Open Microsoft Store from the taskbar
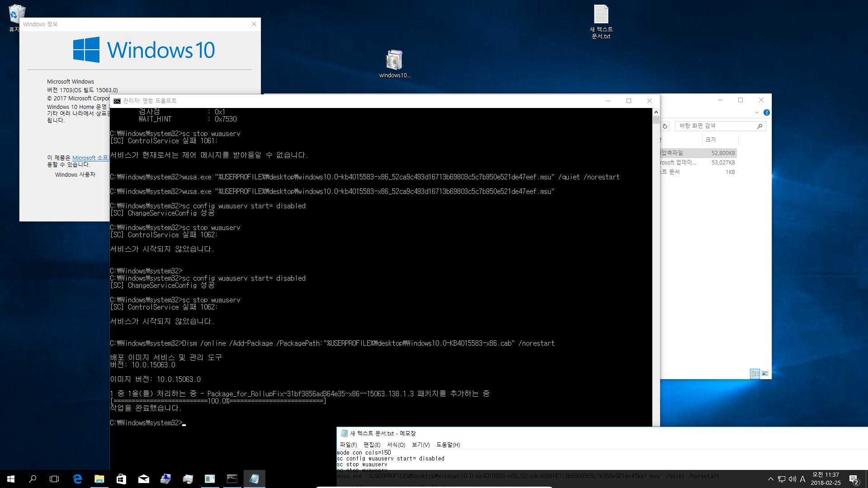This screenshot has height=488, width=868. pos(121,479)
